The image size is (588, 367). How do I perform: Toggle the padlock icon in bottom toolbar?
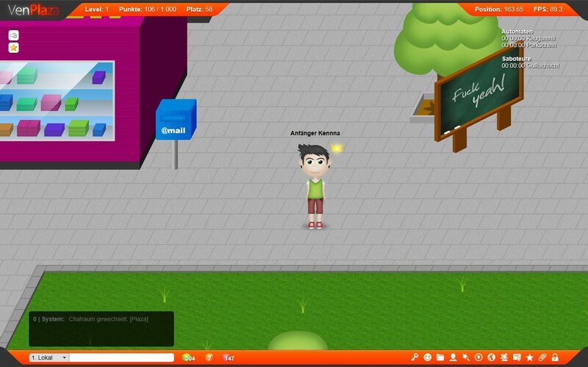pos(555,357)
